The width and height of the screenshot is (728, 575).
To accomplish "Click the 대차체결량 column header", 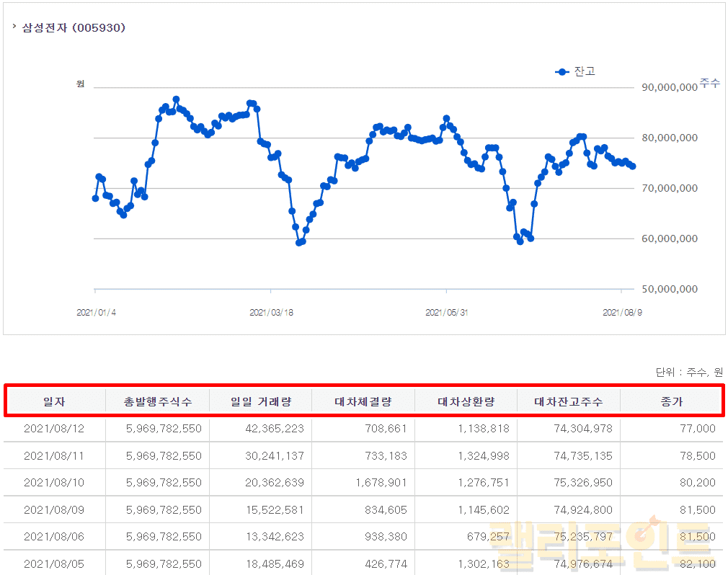I will (363, 401).
